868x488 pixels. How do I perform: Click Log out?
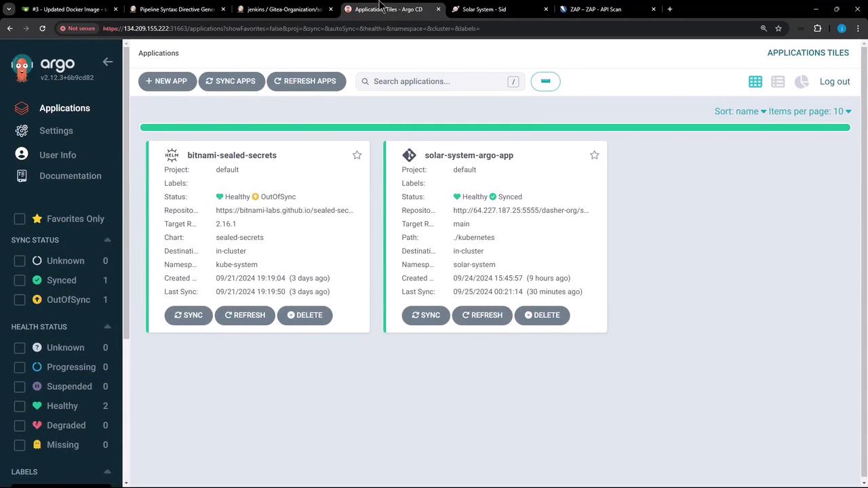[835, 81]
